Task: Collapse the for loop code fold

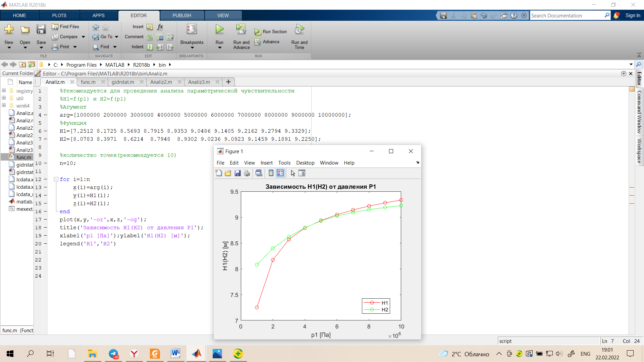Action: click(x=56, y=179)
